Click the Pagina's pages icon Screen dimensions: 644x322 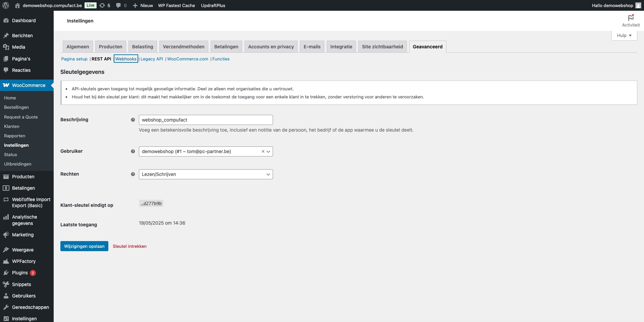[6, 59]
